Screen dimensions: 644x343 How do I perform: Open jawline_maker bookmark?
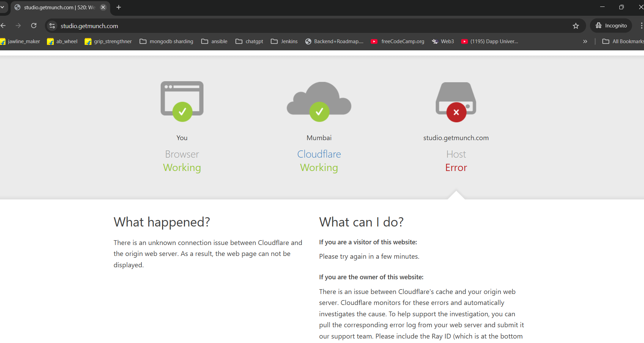click(x=20, y=41)
